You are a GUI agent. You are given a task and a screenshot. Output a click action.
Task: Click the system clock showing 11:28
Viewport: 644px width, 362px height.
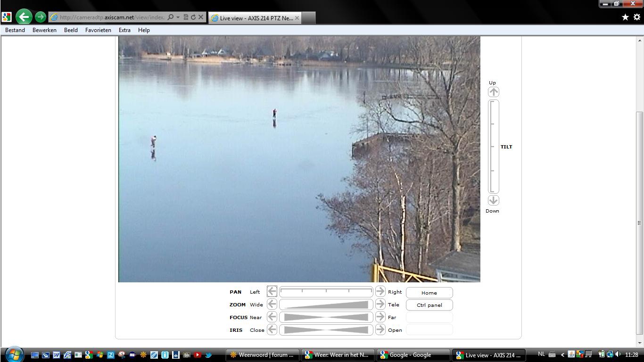[x=632, y=354]
